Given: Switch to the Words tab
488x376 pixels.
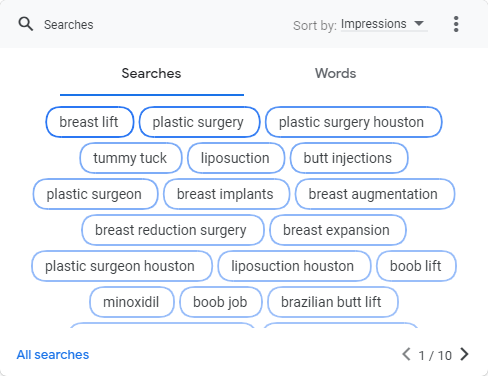Looking at the screenshot, I should pyautogui.click(x=336, y=73).
